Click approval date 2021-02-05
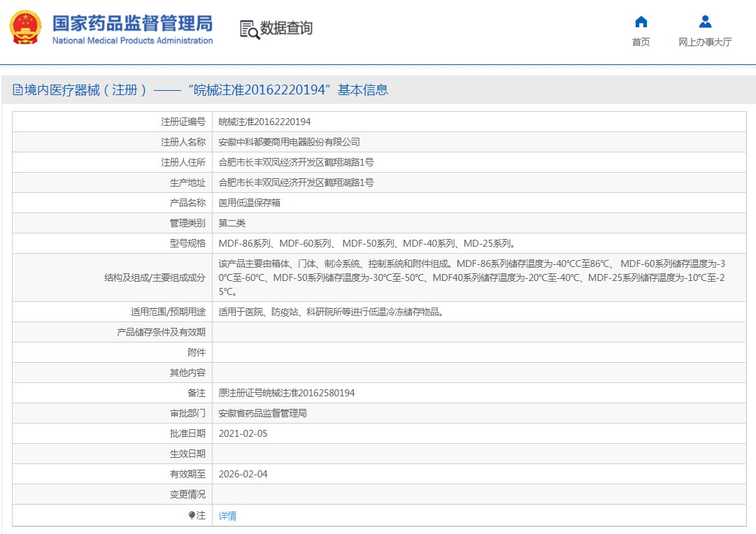The image size is (756, 534). [243, 433]
